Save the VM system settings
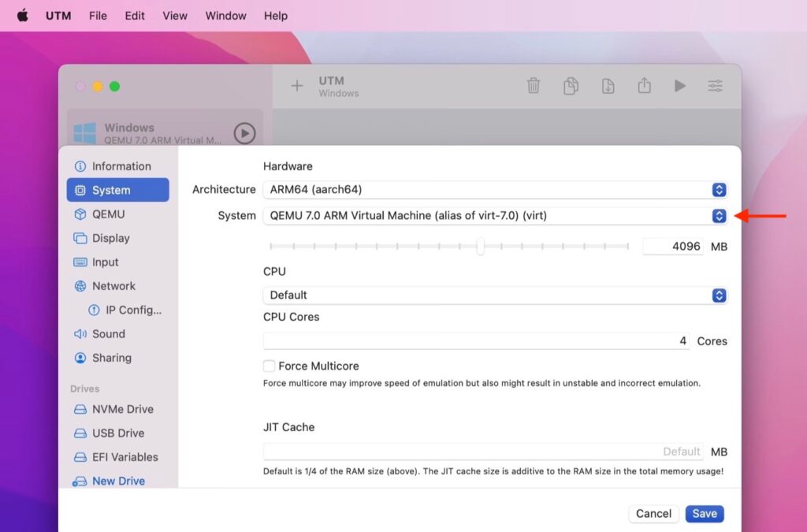 (704, 513)
